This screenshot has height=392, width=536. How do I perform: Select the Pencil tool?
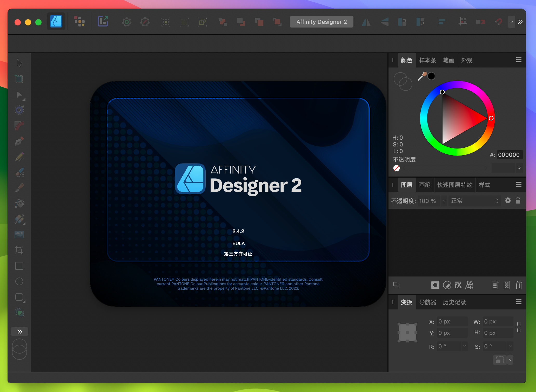click(19, 157)
